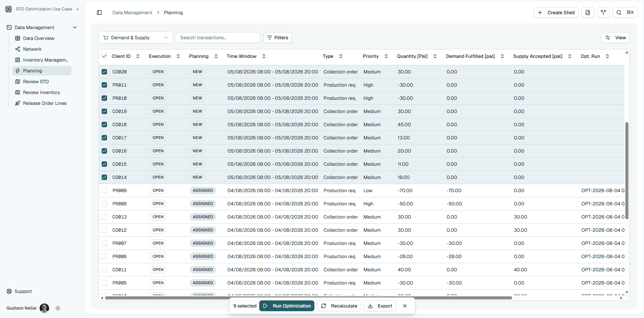Image resolution: width=644 pixels, height=318 pixels.
Task: Sort by Priority column arrows
Action: 386,56
